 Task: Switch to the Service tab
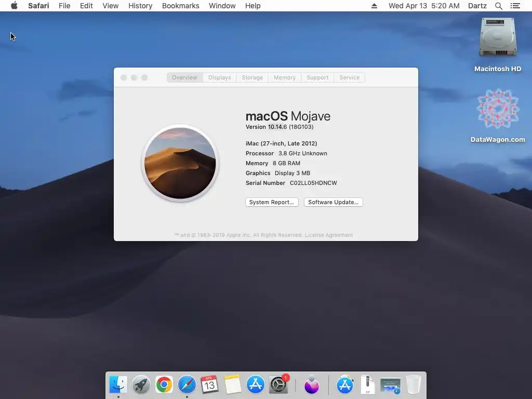(349, 77)
